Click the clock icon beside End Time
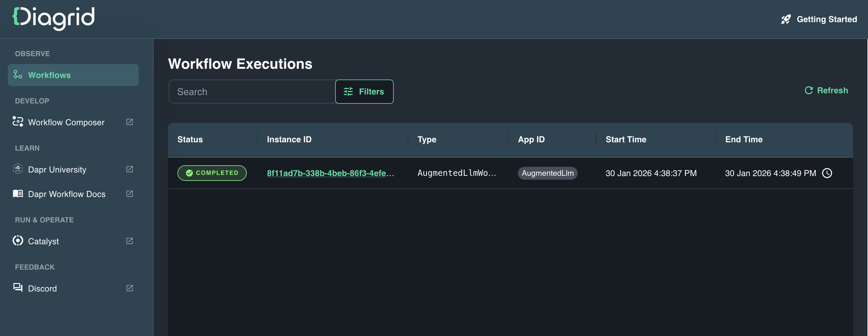The image size is (868, 336). (x=827, y=173)
